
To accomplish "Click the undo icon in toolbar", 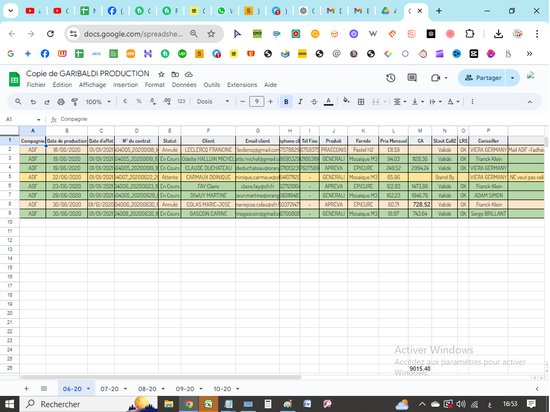I will click(x=33, y=102).
